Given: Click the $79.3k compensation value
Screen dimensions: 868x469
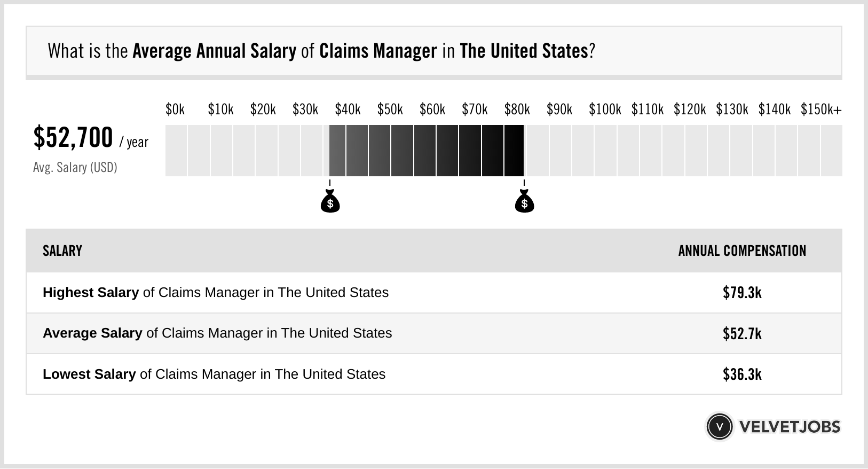Looking at the screenshot, I should [742, 293].
